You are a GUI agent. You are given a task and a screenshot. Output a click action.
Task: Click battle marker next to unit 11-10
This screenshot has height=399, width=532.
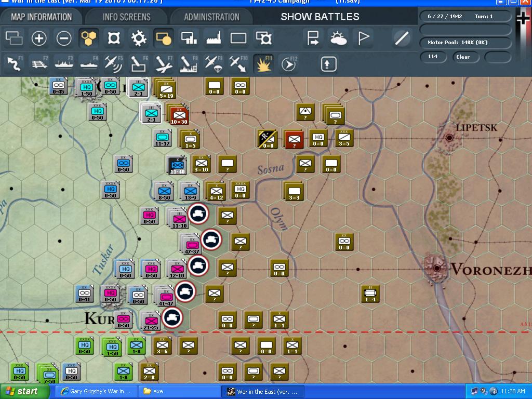(198, 214)
